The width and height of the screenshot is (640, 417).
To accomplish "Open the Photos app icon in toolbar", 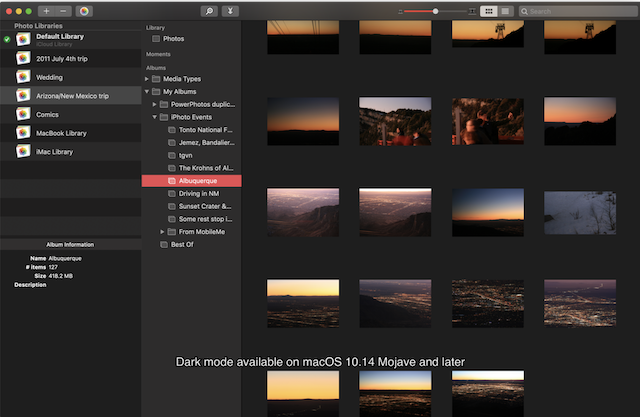I will pyautogui.click(x=85, y=11).
